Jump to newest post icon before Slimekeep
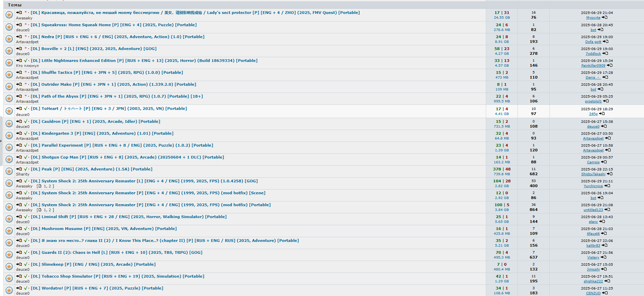This screenshot has width=644, height=296. pos(19,264)
